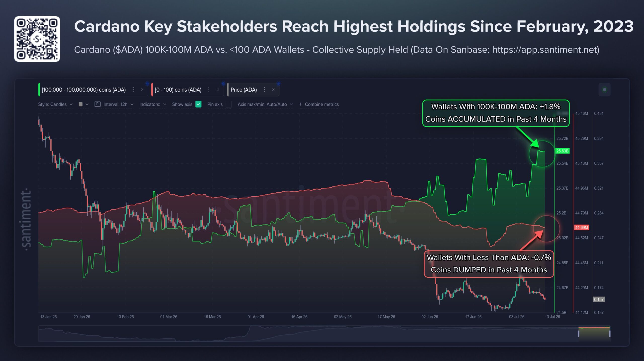644x361 pixels.
Task: Enable the Pin axis checkbox
Action: pyautogui.click(x=229, y=104)
